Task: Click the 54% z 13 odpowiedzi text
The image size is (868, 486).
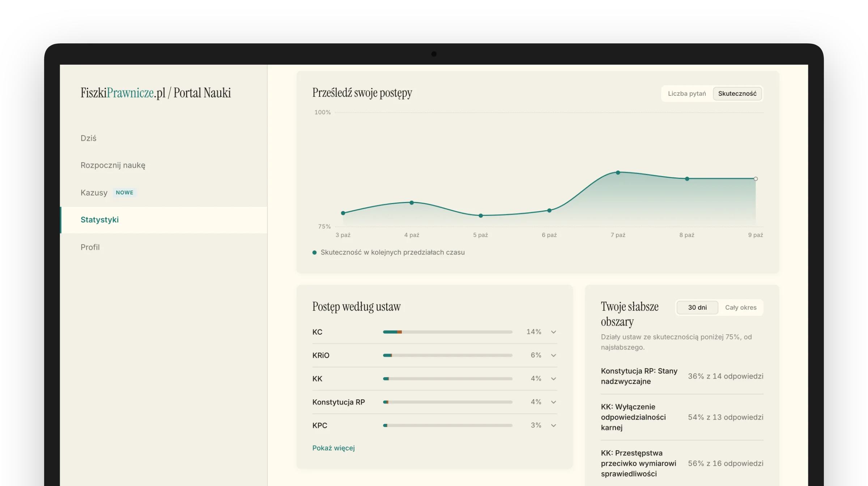Action: pyautogui.click(x=726, y=417)
